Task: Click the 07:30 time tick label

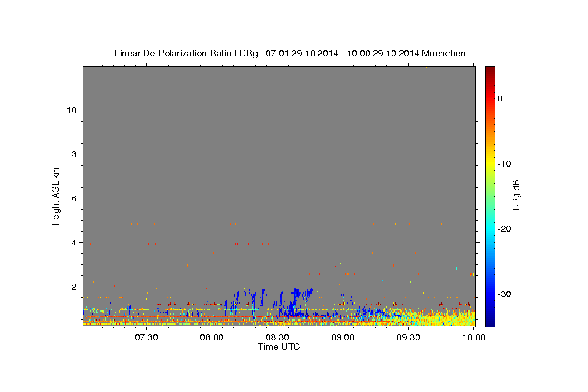Action: pyautogui.click(x=147, y=337)
